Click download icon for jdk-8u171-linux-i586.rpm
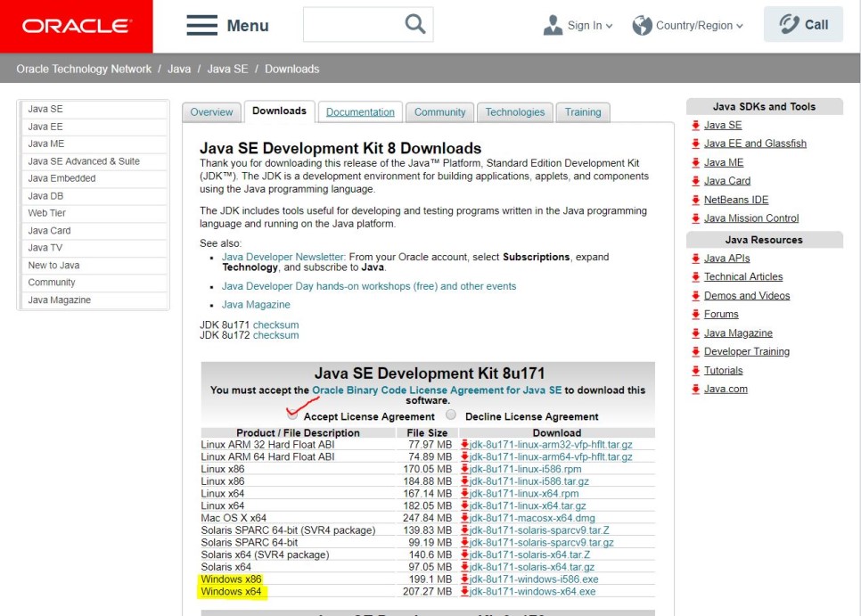The width and height of the screenshot is (861, 616). tap(464, 469)
